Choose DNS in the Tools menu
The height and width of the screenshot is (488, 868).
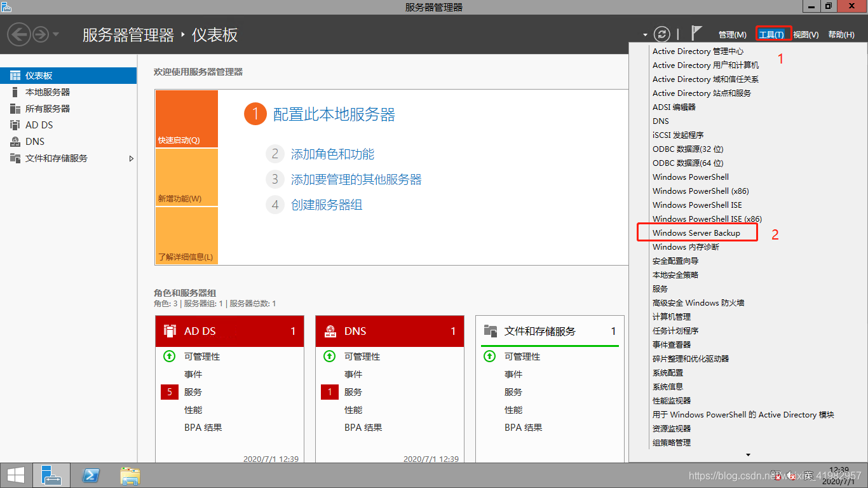661,121
